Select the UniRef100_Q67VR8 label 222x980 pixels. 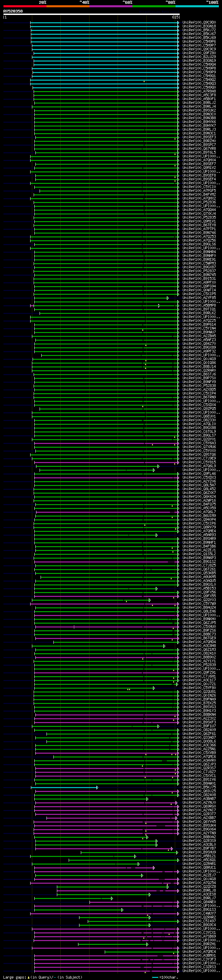(x=199, y=149)
